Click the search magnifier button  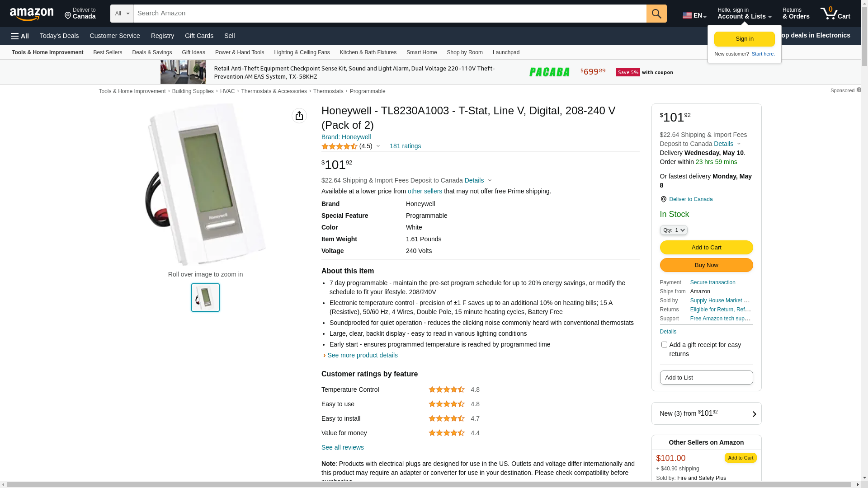coord(656,14)
